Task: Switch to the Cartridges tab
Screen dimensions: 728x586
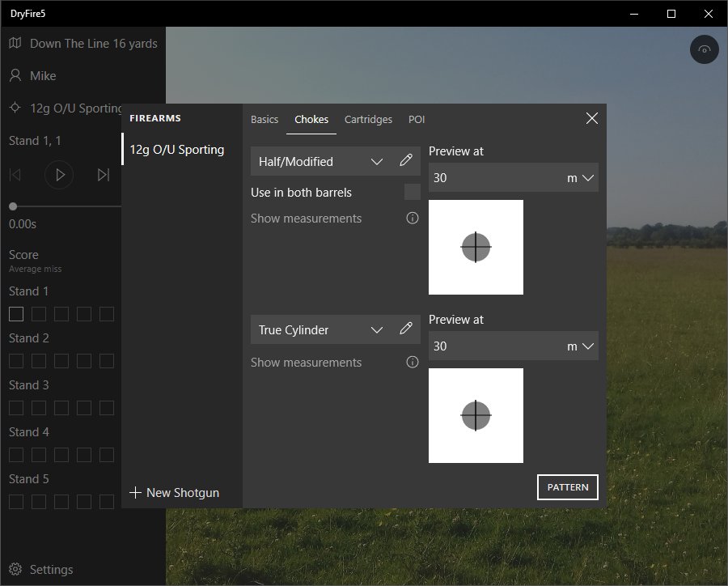Action: 368,119
